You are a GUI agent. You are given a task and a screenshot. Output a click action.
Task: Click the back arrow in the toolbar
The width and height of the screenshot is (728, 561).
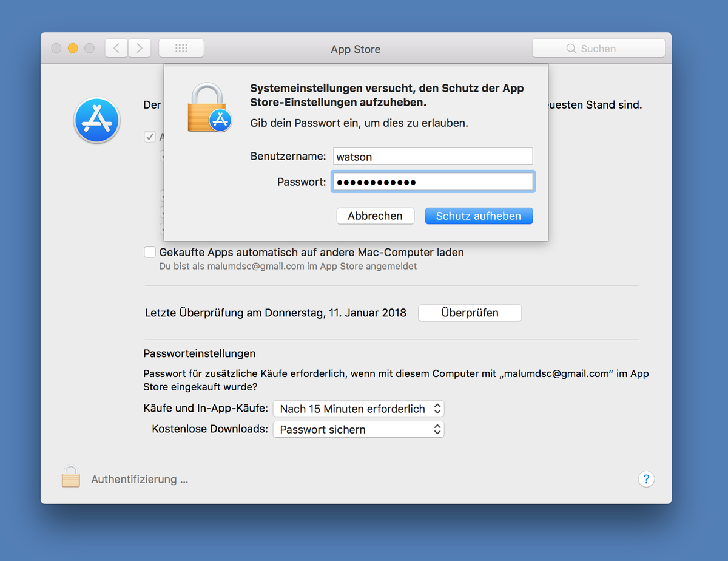116,48
